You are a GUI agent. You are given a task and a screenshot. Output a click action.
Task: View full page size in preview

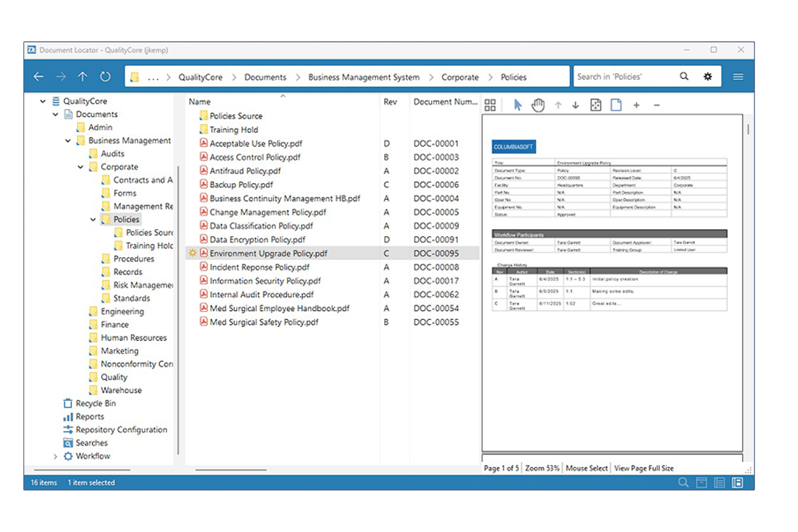point(616,105)
